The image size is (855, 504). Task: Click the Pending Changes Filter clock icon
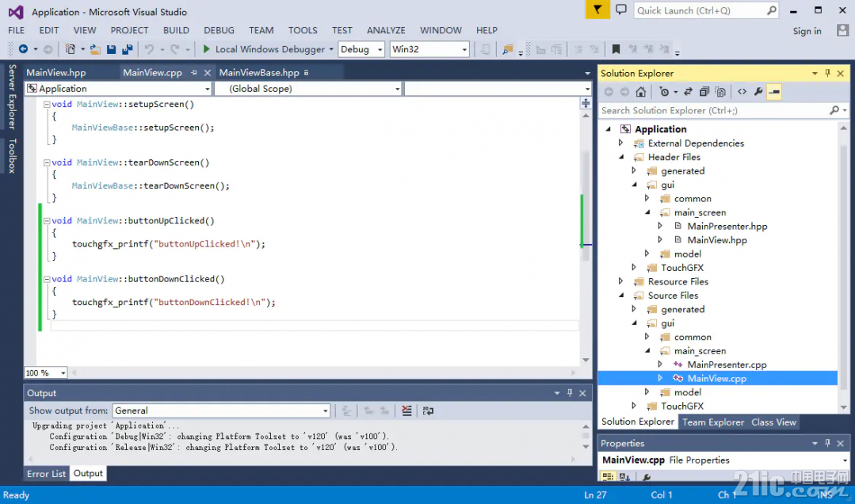(x=664, y=92)
